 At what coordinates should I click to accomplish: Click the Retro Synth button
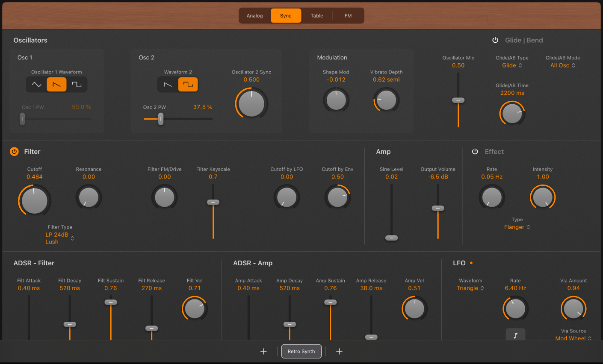pyautogui.click(x=301, y=351)
